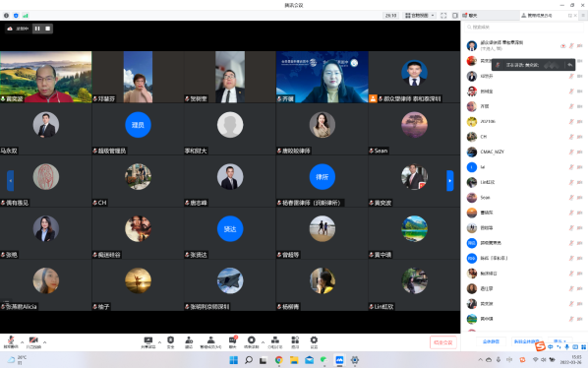Select CMAC_MZY row in member list
This screenshot has height=368, width=588.
(524, 152)
